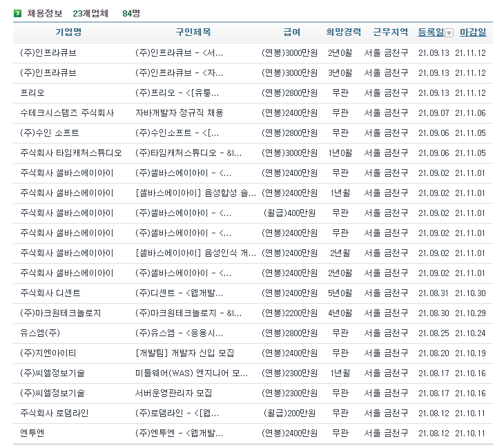Click the 21.08.31 registration date
The image size is (495, 448).
[x=434, y=293]
